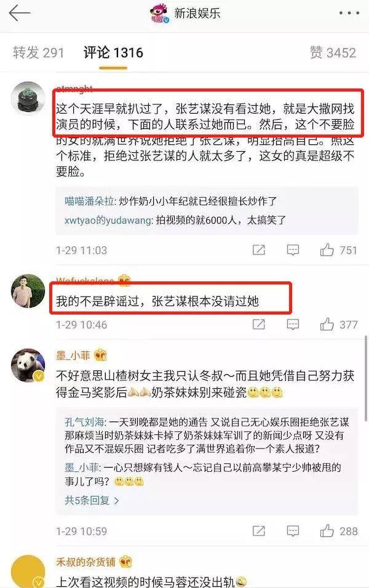Reply to the comment dated 1-29 11:03

(293, 249)
